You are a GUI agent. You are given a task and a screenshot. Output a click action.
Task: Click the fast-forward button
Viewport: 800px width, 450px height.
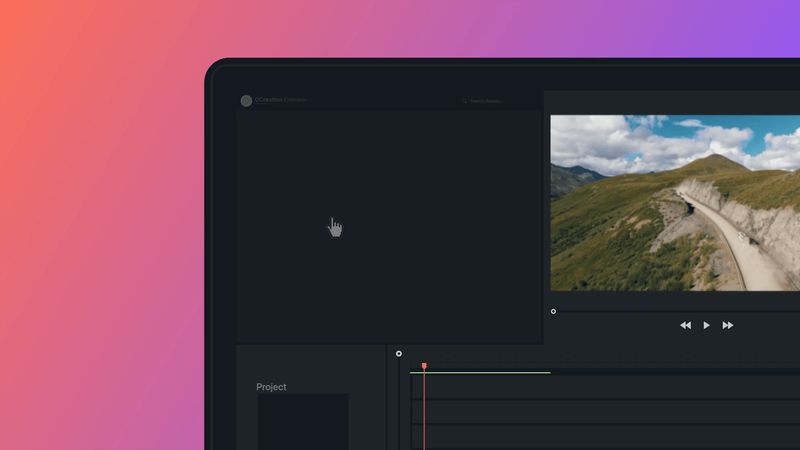coord(728,325)
